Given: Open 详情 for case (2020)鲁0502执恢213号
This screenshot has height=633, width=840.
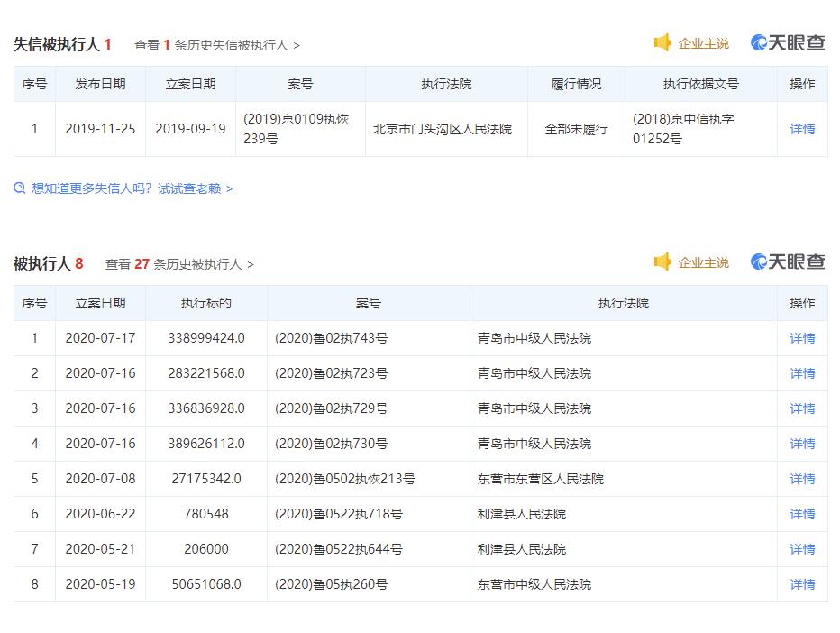Looking at the screenshot, I should [x=802, y=479].
